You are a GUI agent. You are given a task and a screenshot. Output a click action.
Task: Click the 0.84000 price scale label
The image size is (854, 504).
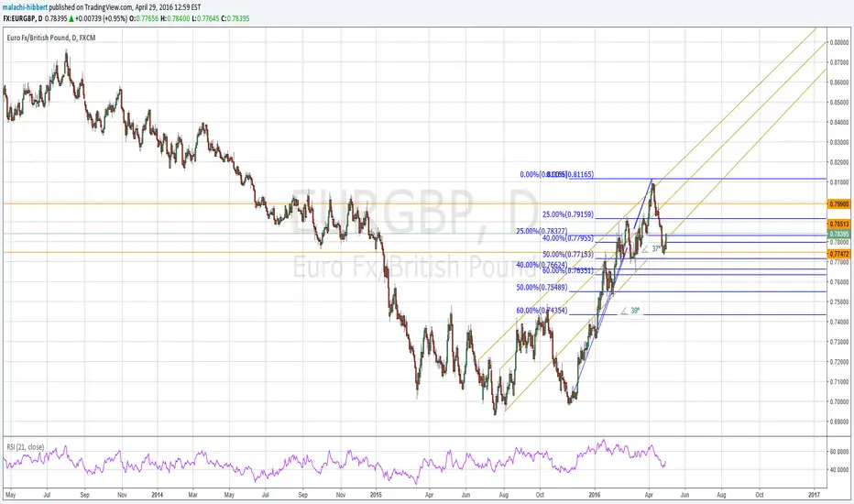pos(839,122)
